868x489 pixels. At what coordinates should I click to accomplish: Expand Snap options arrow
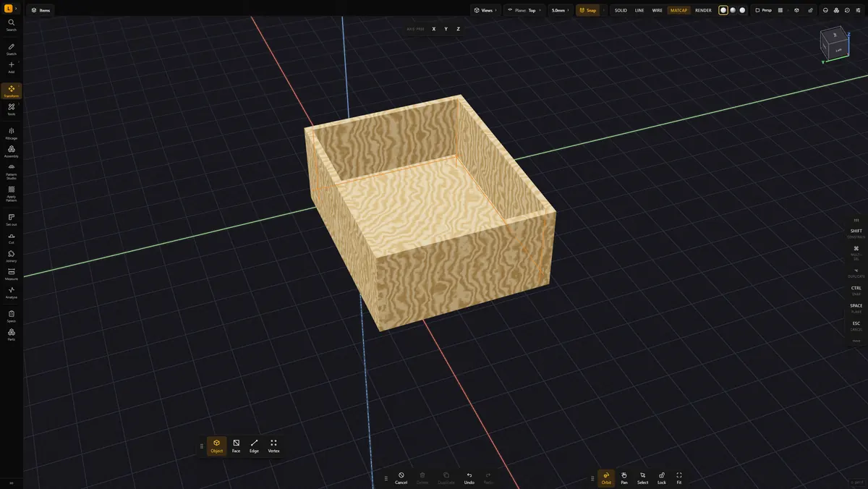coord(605,10)
